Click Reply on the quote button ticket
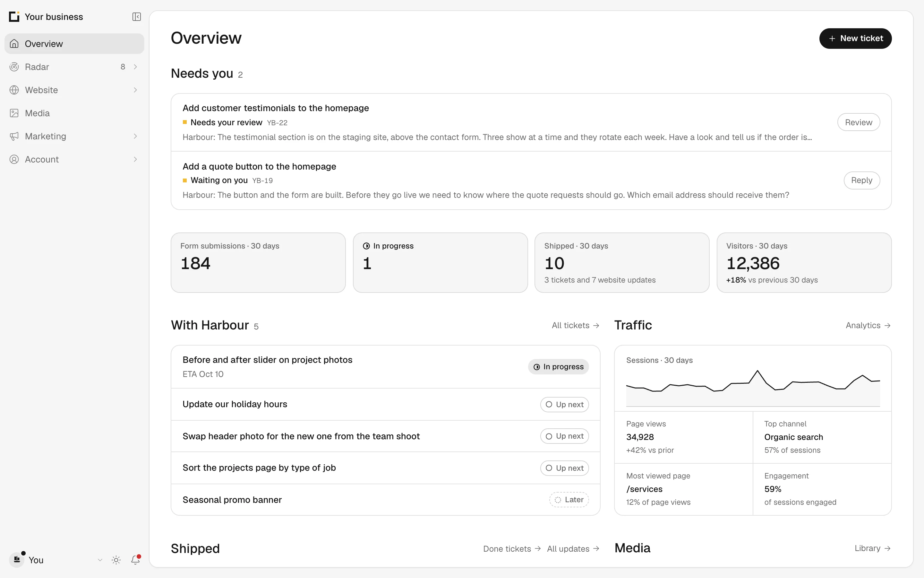Viewport: 924px width, 578px height. (x=861, y=180)
